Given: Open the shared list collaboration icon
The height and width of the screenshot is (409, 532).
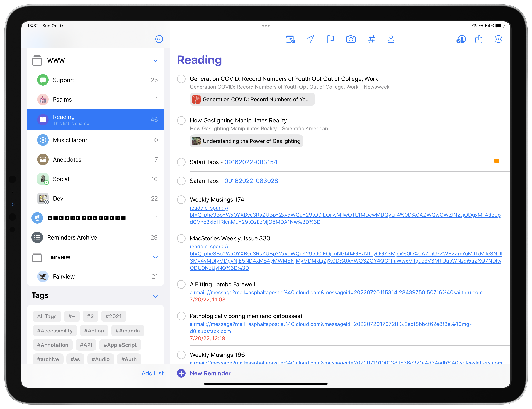Looking at the screenshot, I should tap(461, 39).
